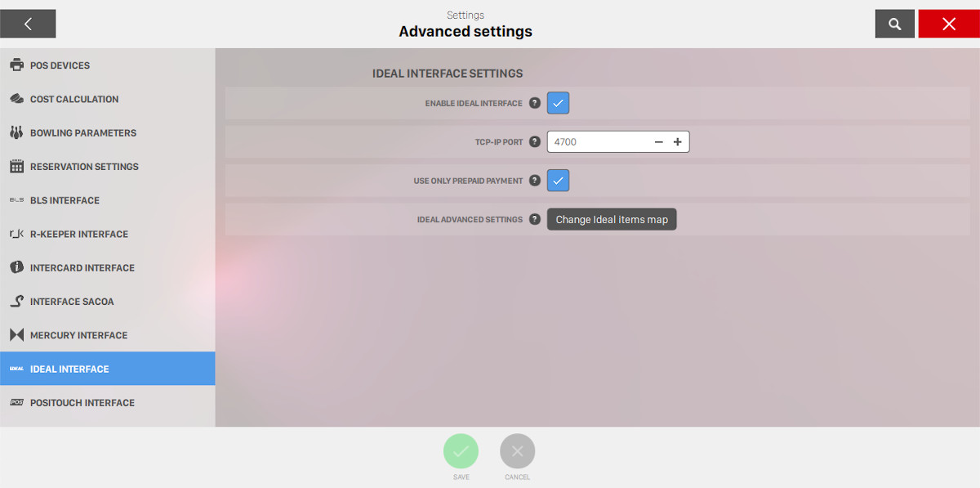Select Bowling Parameters in sidebar
Viewport: 980px width, 488px height.
(82, 133)
